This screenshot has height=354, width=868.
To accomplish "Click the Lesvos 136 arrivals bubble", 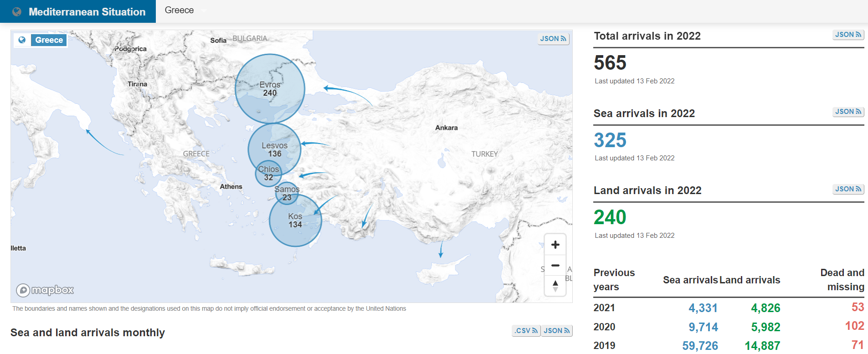I will [274, 149].
